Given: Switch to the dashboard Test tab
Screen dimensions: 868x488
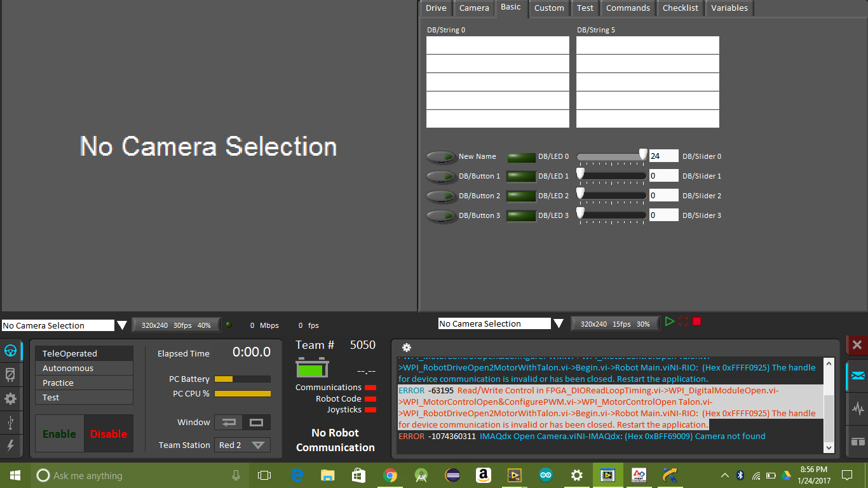Looking at the screenshot, I should click(585, 8).
